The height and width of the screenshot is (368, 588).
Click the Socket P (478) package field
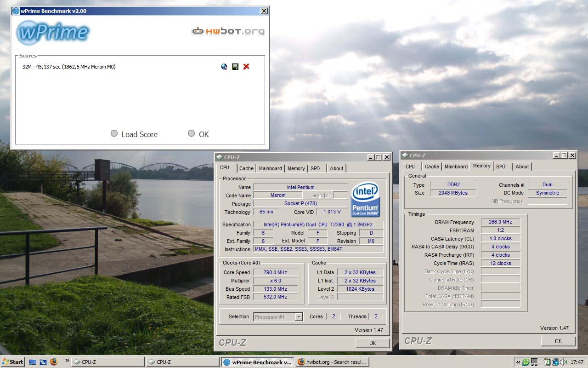[300, 204]
